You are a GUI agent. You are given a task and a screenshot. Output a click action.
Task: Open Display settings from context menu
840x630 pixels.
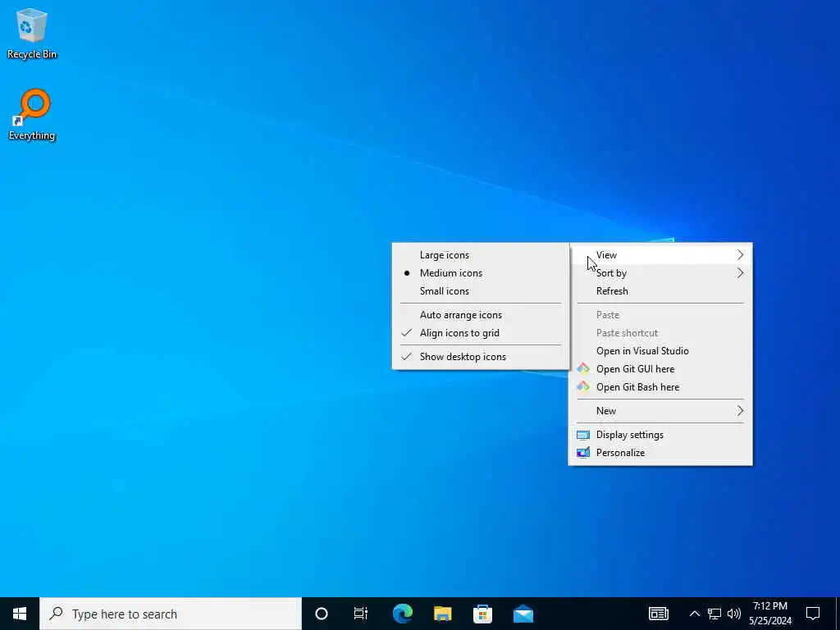point(660,435)
